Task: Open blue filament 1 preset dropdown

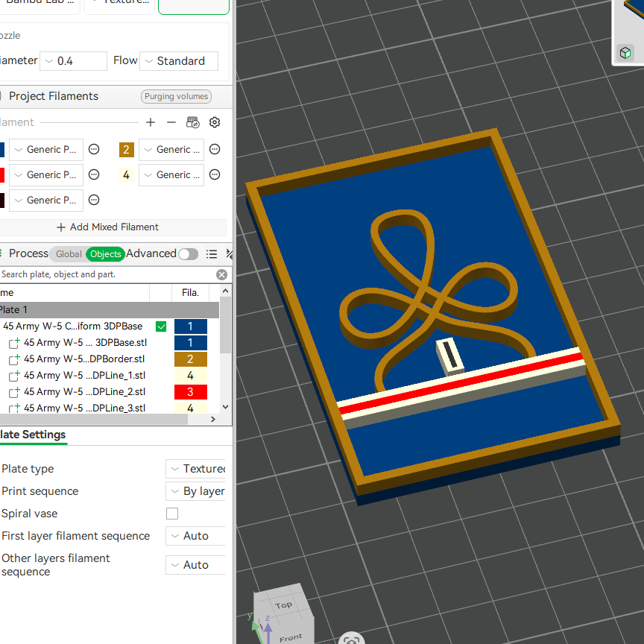Action: point(46,150)
